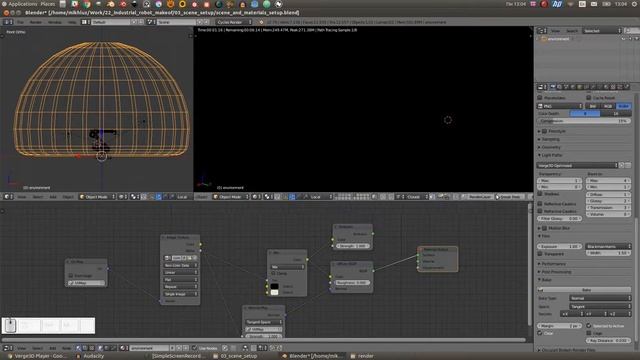Expand the Geometry panel
The width and height of the screenshot is (640, 360).
(551, 147)
